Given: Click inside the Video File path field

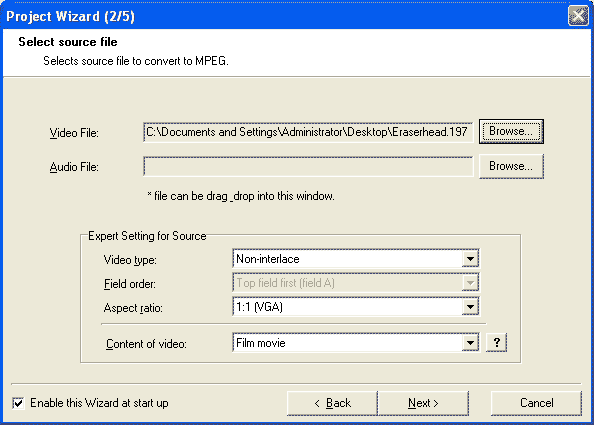Looking at the screenshot, I should (x=308, y=132).
